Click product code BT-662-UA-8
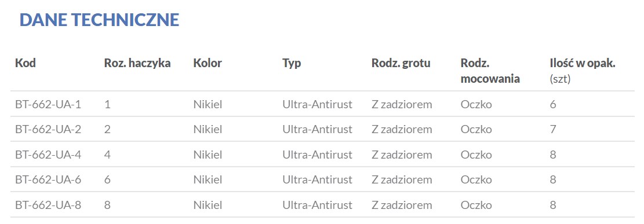 [x=48, y=205]
